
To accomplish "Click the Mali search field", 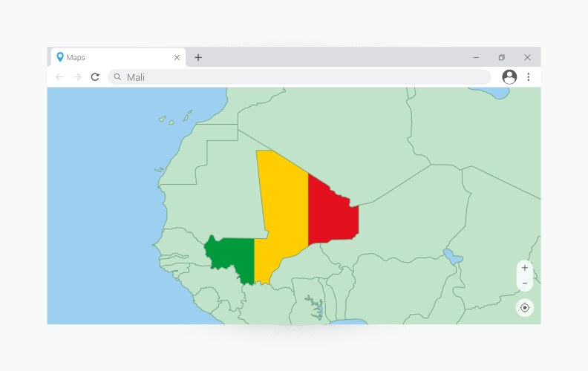I will [297, 77].
